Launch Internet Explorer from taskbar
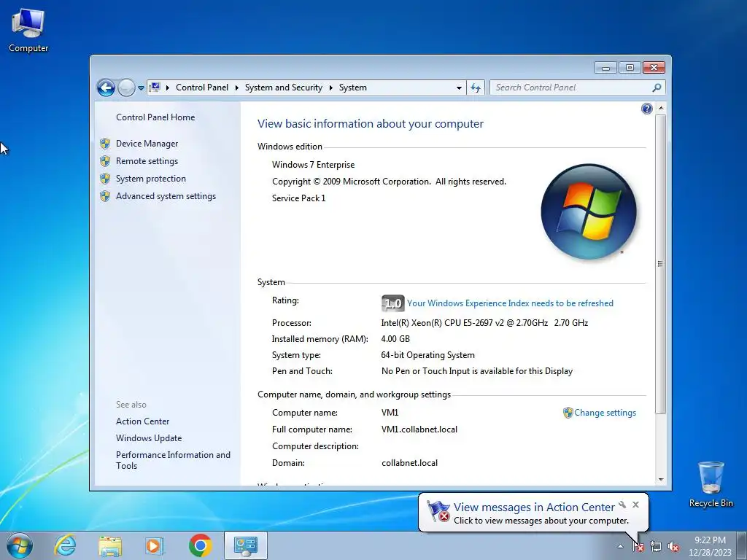The height and width of the screenshot is (560, 747). 65,545
